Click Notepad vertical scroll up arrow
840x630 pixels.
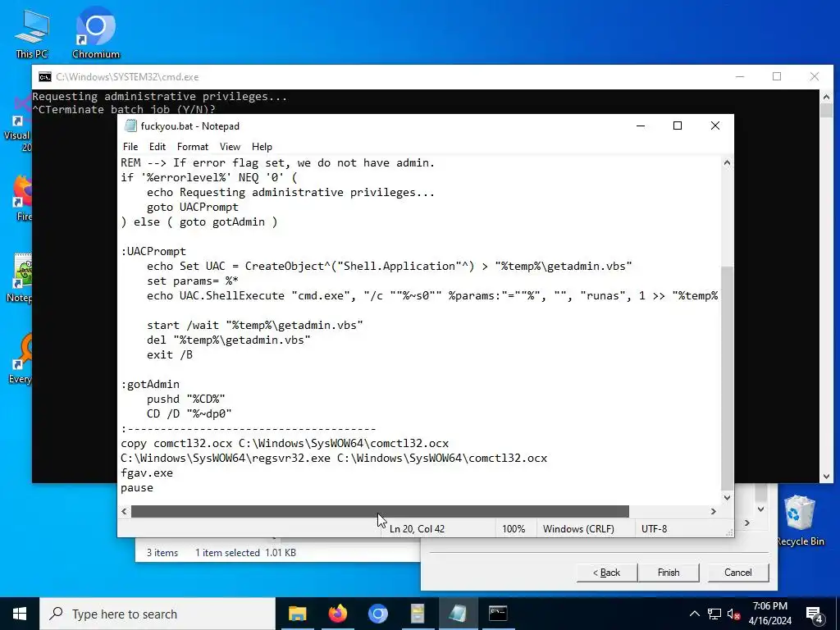727,163
